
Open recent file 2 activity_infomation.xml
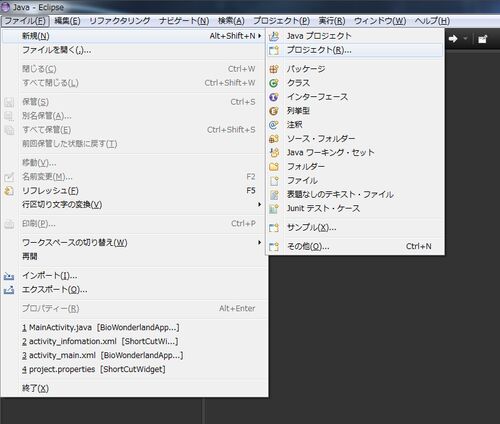point(133,341)
